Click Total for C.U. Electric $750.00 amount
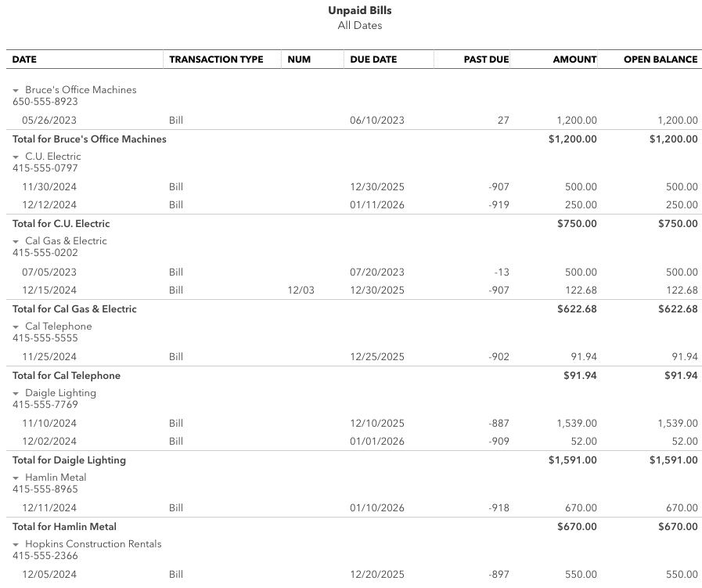 [577, 224]
